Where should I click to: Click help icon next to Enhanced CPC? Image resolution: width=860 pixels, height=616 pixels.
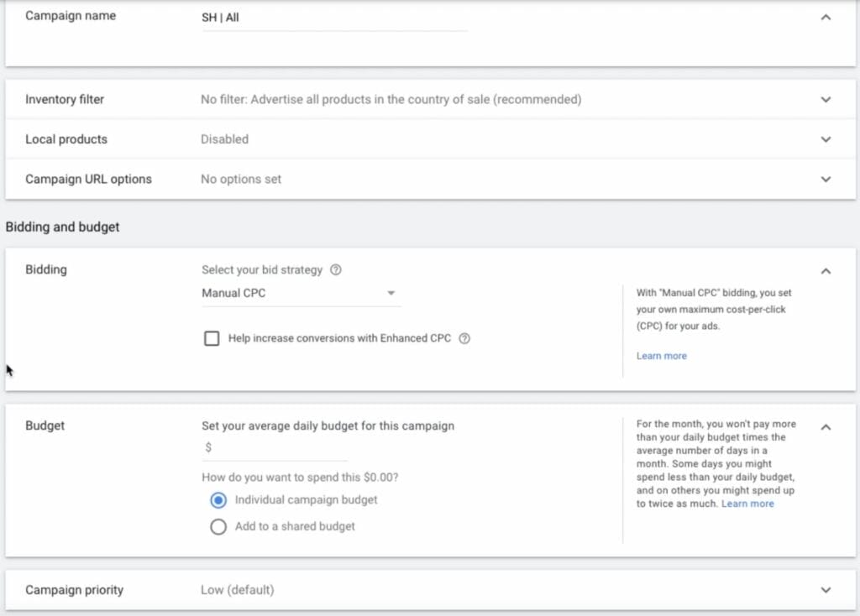pyautogui.click(x=464, y=339)
